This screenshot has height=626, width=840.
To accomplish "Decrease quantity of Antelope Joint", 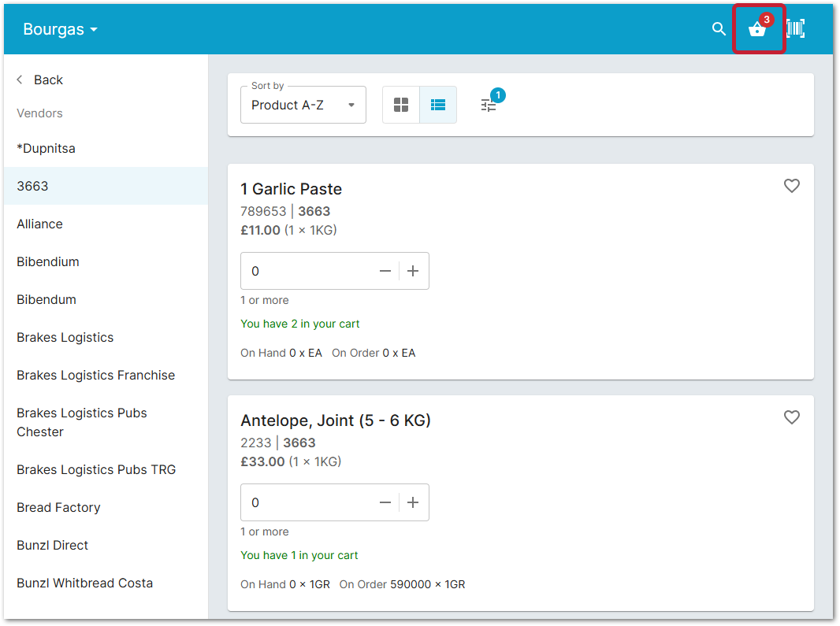I will 385,502.
